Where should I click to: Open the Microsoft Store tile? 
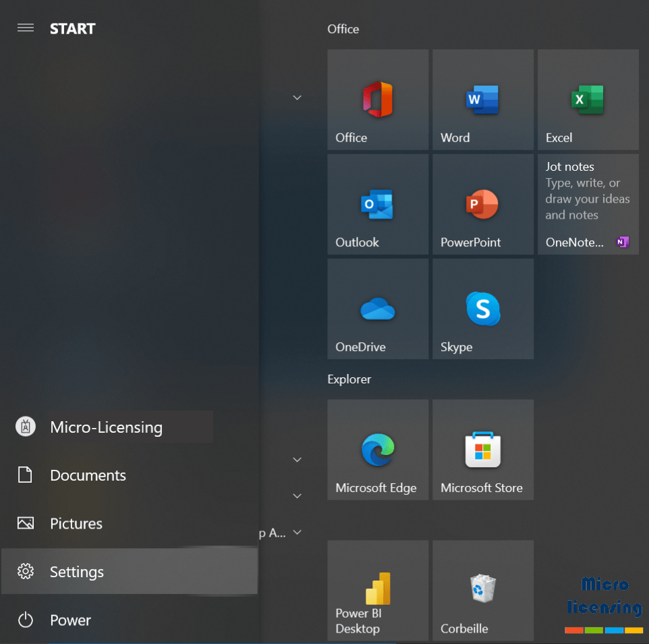(x=482, y=450)
